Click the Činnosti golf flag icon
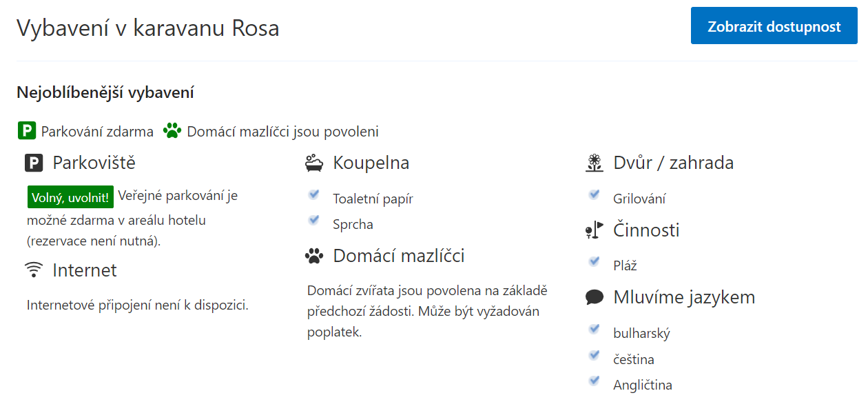 [x=594, y=230]
